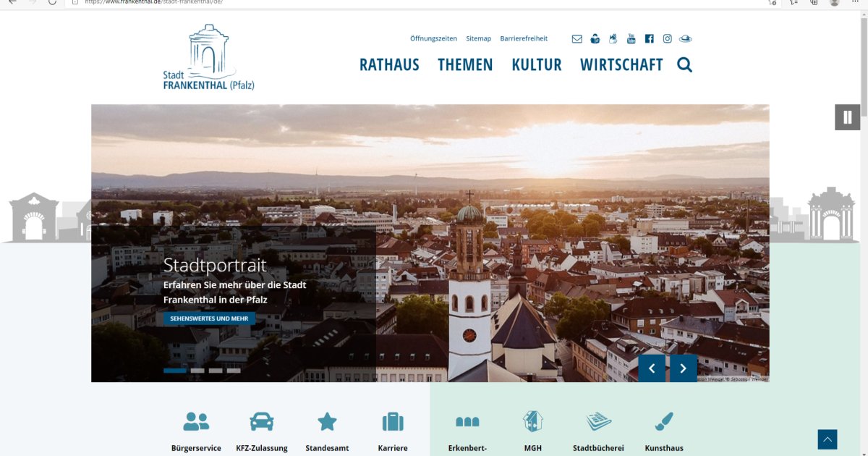Screen dimensions: 868x456
Task: Open the Kultur main menu
Action: tap(536, 65)
